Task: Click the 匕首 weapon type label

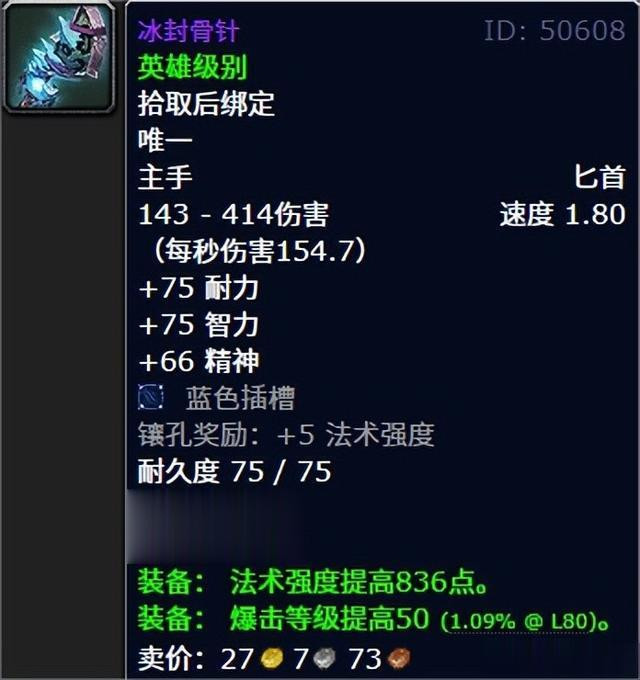Action: point(600,177)
